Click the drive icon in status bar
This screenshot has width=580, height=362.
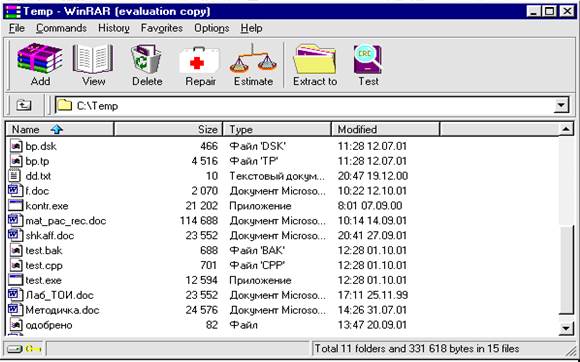click(15, 349)
